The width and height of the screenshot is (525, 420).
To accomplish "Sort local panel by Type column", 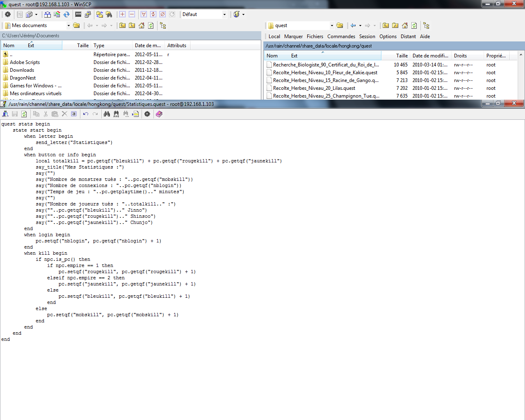I will tap(112, 46).
